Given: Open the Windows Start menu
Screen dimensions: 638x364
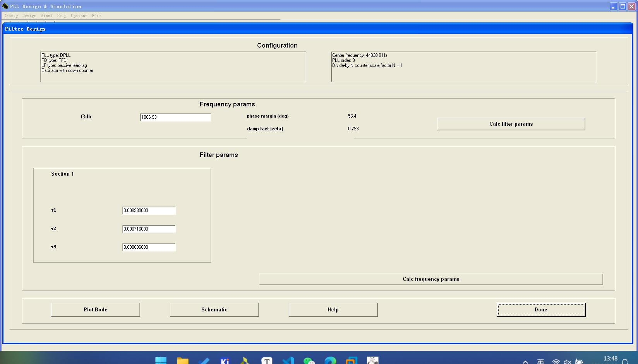Looking at the screenshot, I should click(161, 361).
